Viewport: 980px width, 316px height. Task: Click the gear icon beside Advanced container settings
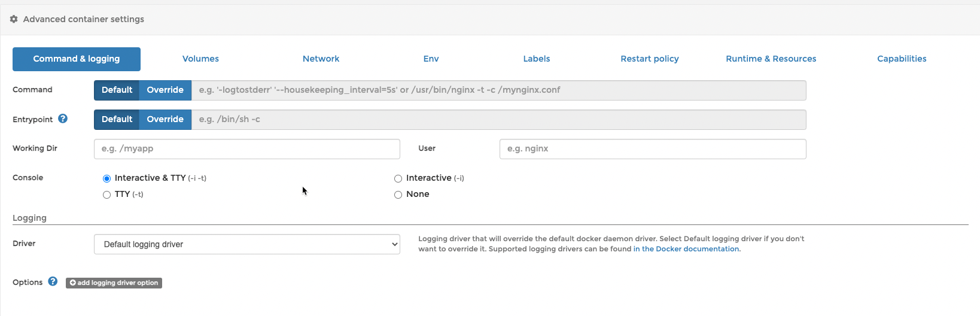[x=14, y=19]
